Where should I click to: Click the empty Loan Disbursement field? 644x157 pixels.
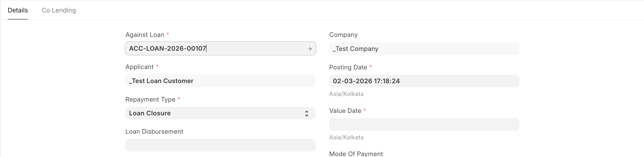[x=220, y=145]
